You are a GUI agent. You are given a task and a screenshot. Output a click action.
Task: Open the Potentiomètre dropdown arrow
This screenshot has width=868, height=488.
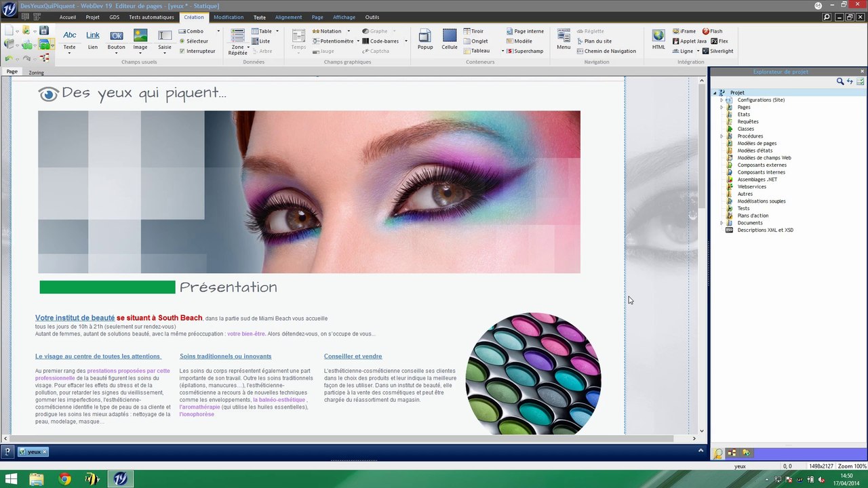point(358,41)
